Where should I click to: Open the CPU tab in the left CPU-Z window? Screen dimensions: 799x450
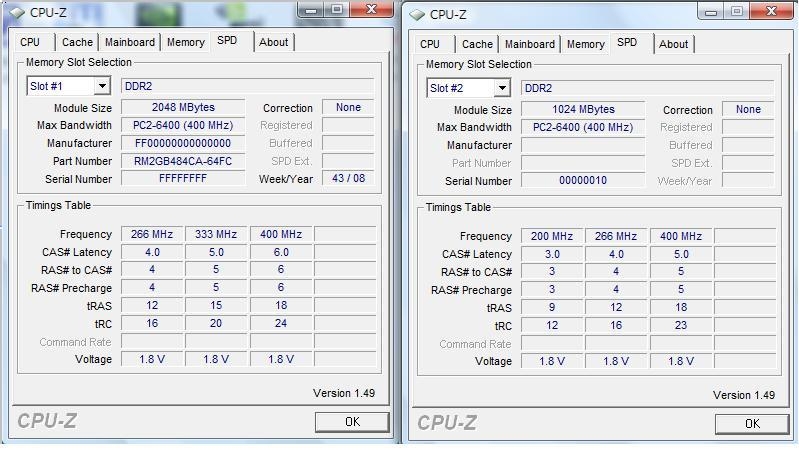point(31,42)
